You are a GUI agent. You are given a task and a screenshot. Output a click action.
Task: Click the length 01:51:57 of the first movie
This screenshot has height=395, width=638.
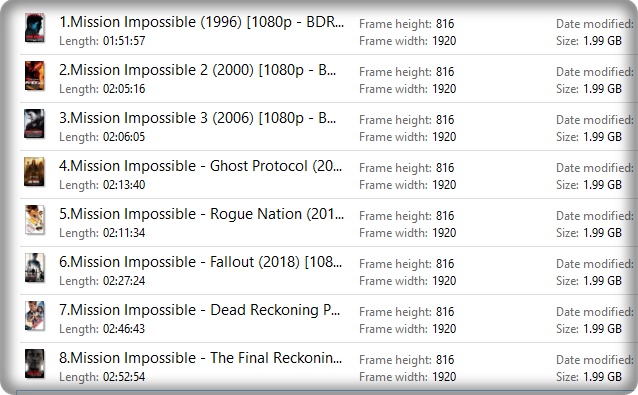(124, 41)
